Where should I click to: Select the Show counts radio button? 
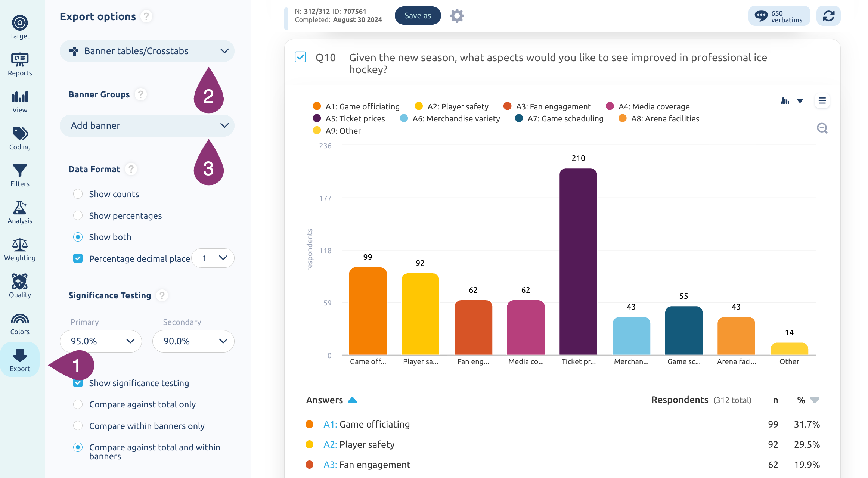78,194
